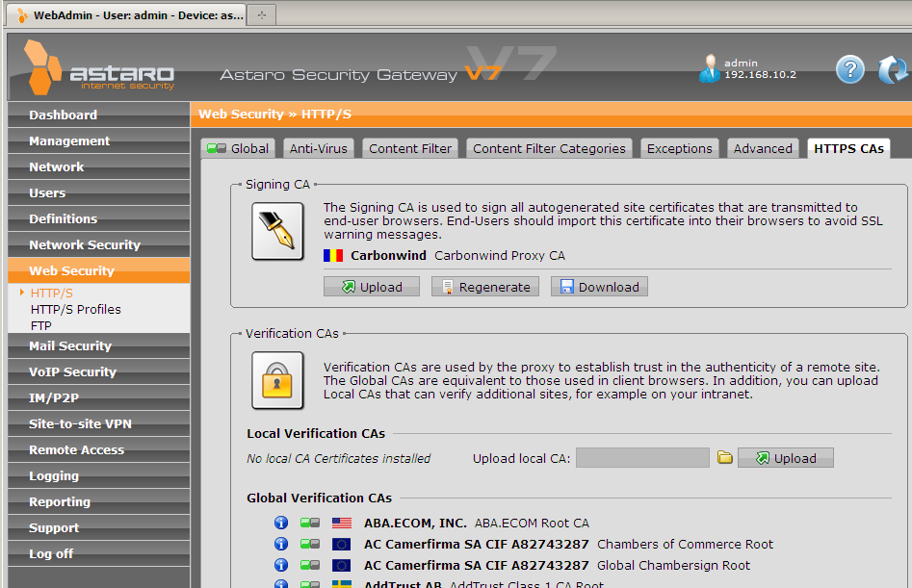Click the Upload local CA file field
Image resolution: width=912 pixels, height=588 pixels.
[642, 458]
